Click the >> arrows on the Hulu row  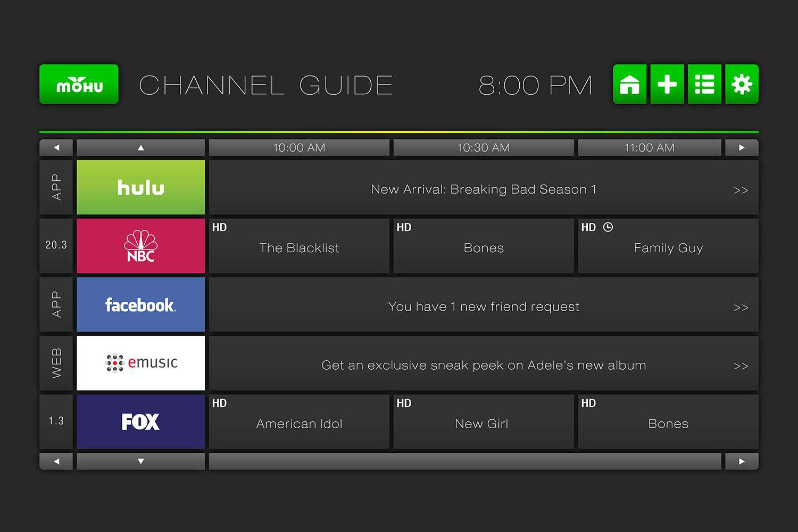[x=741, y=190]
